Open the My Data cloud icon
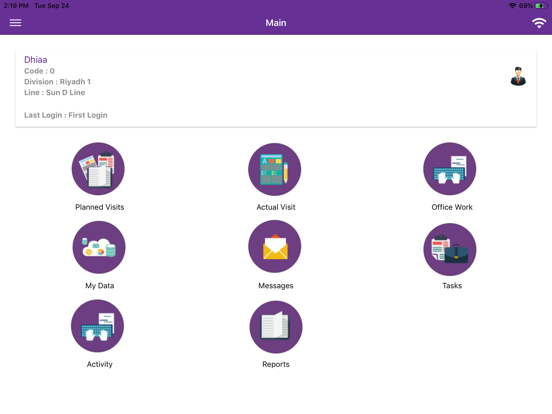Image resolution: width=552 pixels, height=414 pixels. click(99, 247)
